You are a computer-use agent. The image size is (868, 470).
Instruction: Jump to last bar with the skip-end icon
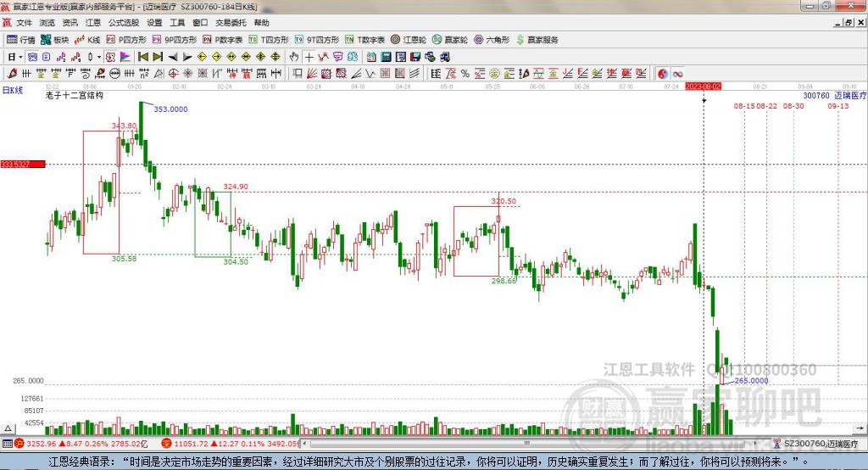point(158,57)
